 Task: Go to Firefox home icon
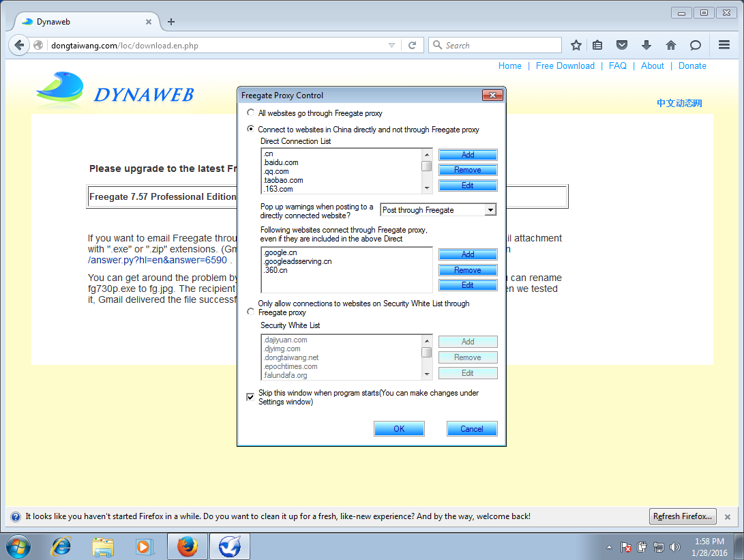pos(670,45)
